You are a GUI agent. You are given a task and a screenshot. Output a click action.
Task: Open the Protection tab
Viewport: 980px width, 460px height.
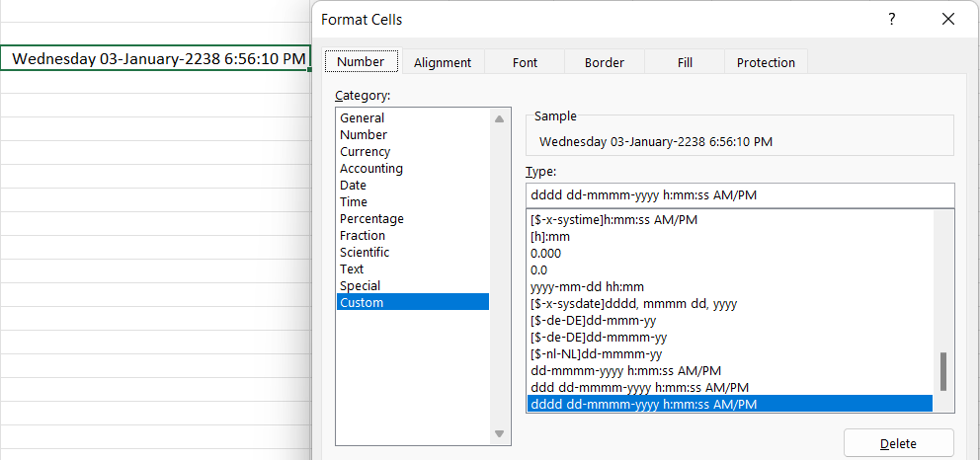coord(766,62)
